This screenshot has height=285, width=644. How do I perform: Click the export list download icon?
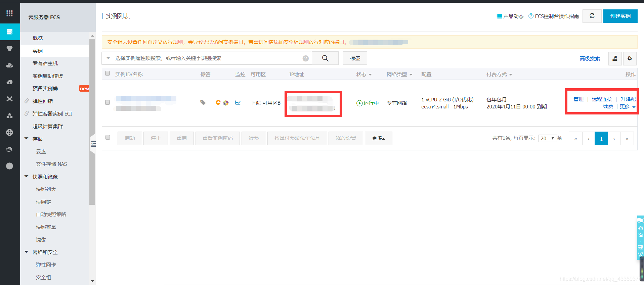pos(615,58)
